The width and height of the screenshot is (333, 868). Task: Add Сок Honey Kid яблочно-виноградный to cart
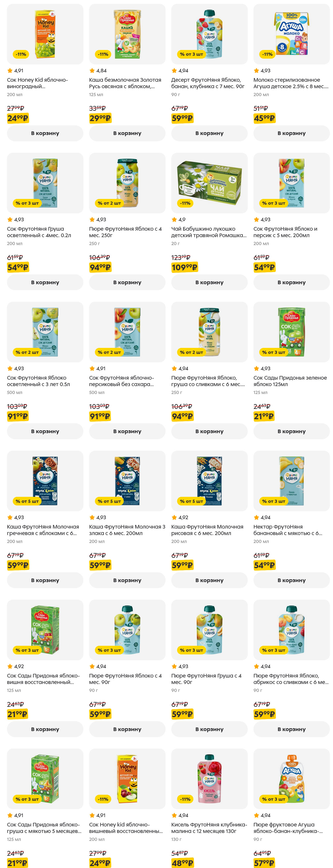(45, 133)
